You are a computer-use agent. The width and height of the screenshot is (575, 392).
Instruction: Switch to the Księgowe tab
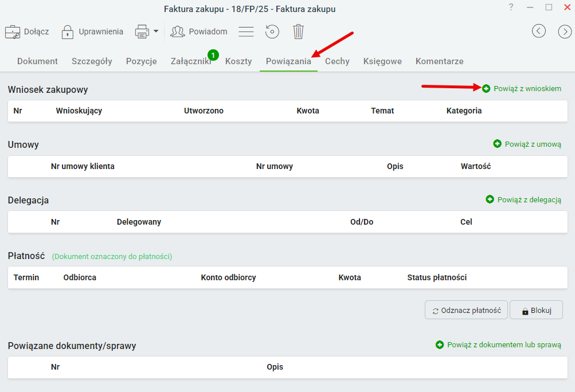tap(382, 61)
